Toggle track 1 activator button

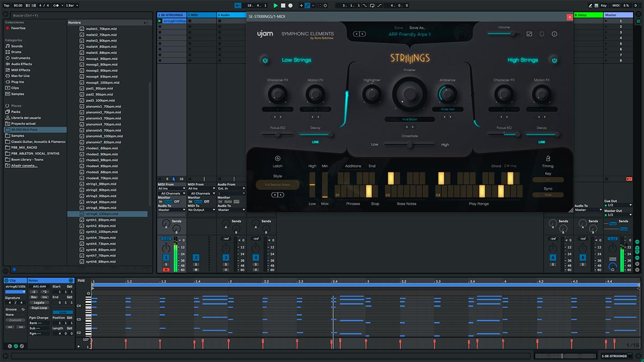pos(166,258)
